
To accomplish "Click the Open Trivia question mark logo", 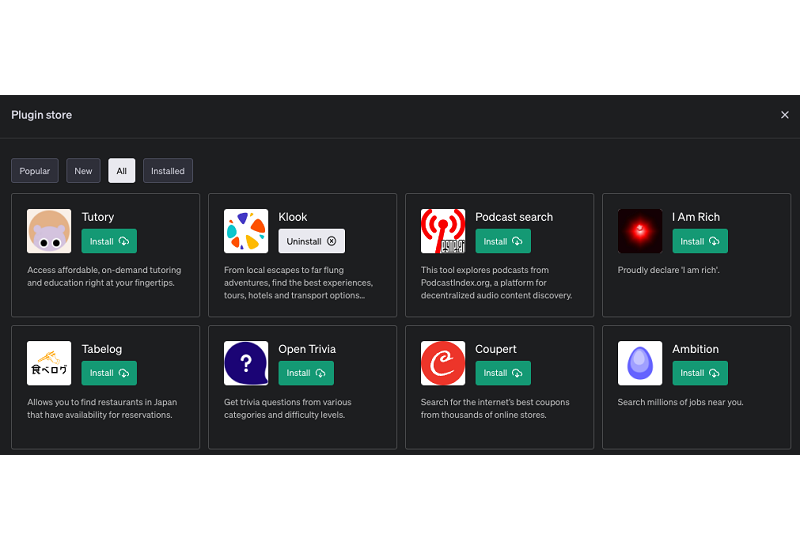I will pos(246,363).
